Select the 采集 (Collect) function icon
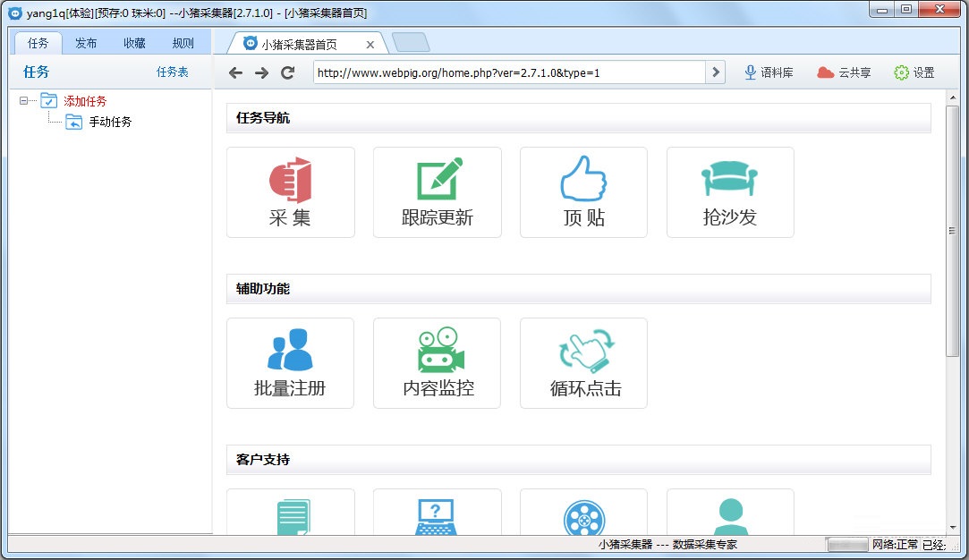Screen dimensions: 969x560 tap(291, 191)
